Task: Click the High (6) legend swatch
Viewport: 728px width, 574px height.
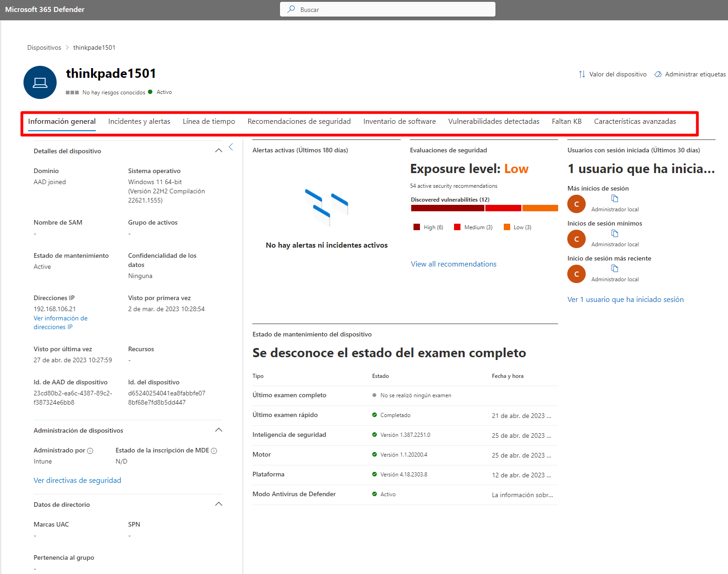Action: [417, 227]
